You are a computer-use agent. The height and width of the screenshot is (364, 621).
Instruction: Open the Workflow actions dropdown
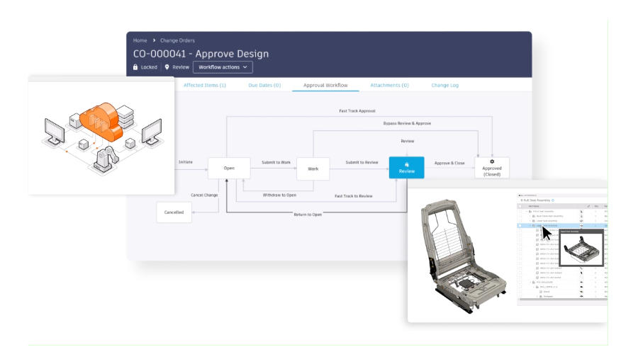pyautogui.click(x=223, y=67)
